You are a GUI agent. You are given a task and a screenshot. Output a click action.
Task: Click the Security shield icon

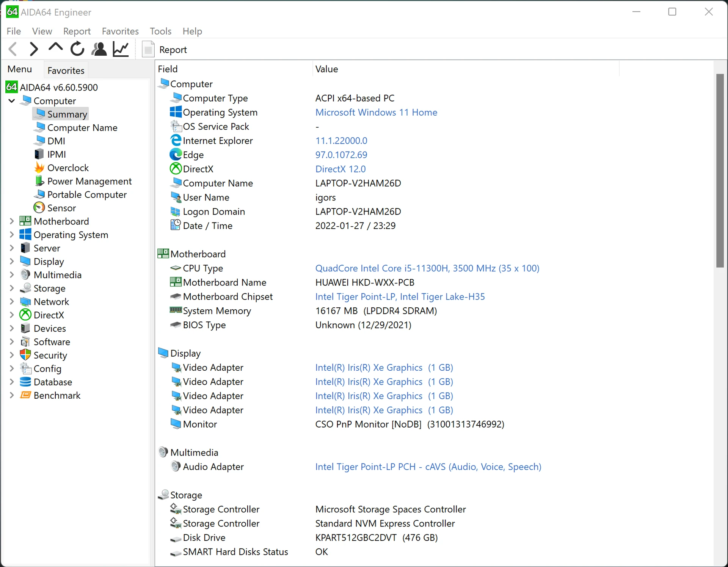point(25,355)
